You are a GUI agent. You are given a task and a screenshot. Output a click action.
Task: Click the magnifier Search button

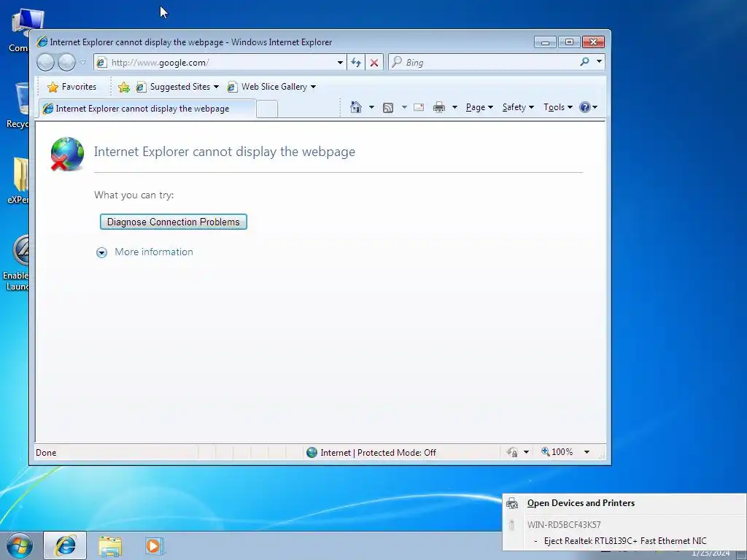point(584,61)
